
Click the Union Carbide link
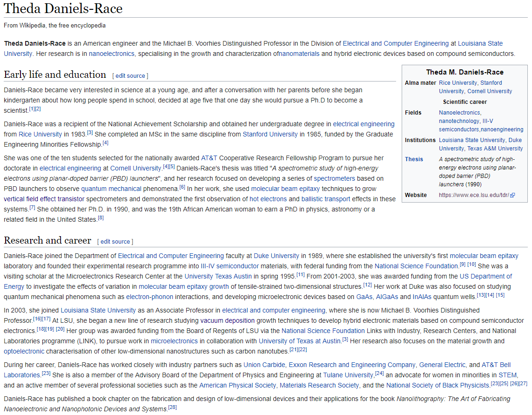(264, 364)
